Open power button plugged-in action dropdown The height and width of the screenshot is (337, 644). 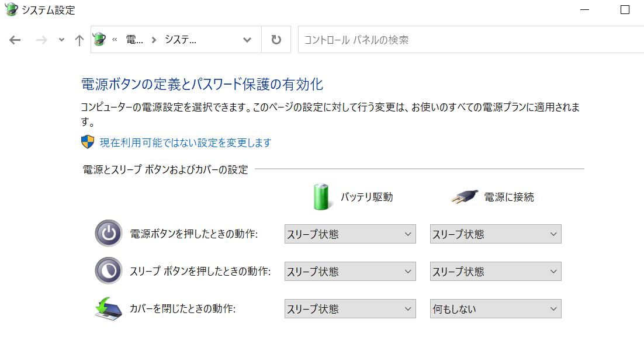(495, 234)
